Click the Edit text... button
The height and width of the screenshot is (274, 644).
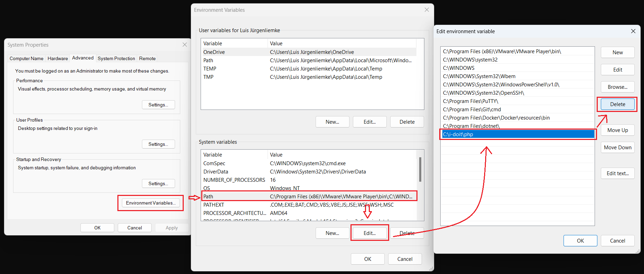pyautogui.click(x=618, y=173)
